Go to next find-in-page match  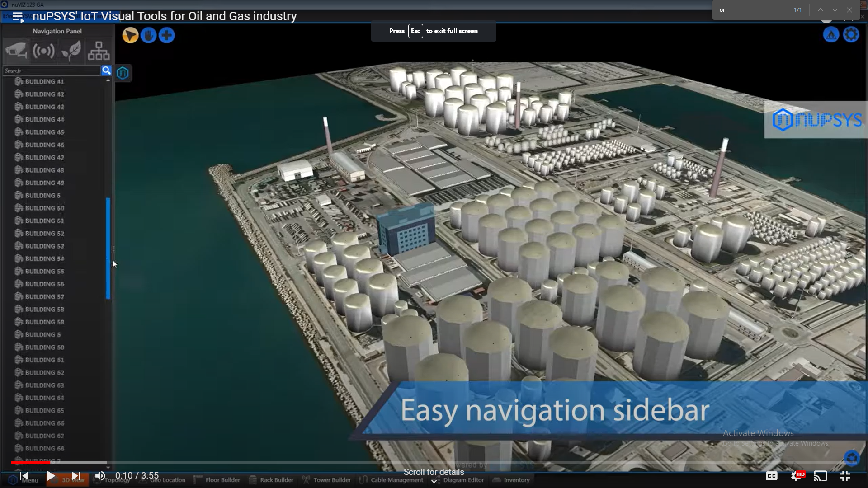pos(835,10)
